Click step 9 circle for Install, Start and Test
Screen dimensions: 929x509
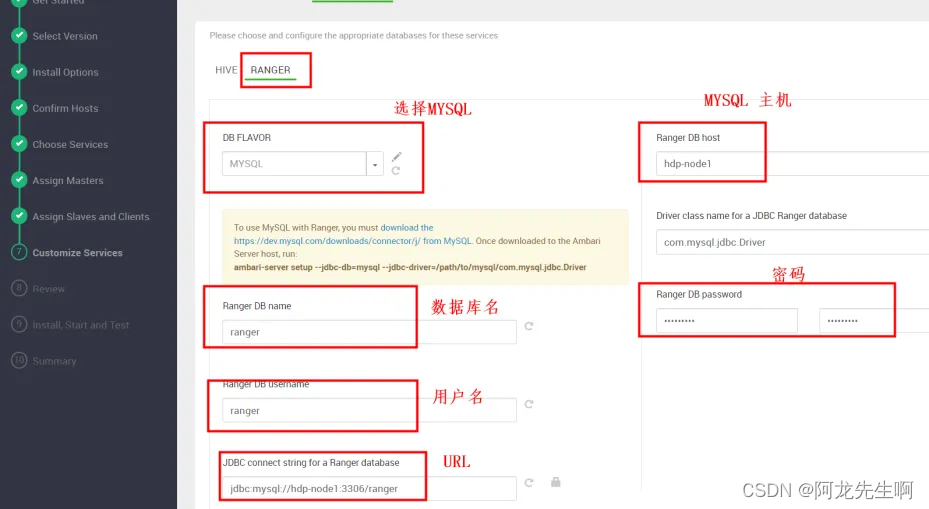pyautogui.click(x=20, y=324)
